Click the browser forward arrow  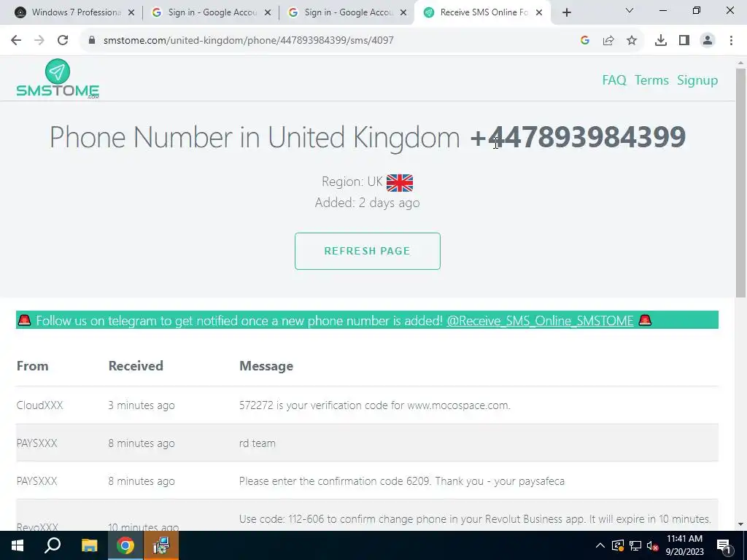(x=39, y=41)
